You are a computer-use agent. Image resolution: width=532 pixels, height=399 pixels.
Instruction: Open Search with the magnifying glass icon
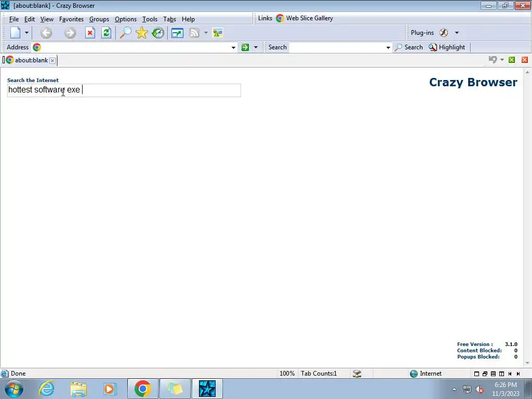coord(125,33)
